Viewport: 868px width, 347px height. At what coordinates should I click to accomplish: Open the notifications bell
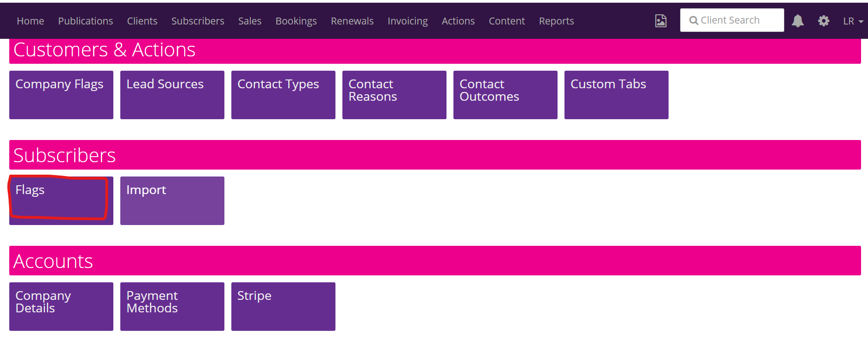click(x=798, y=21)
